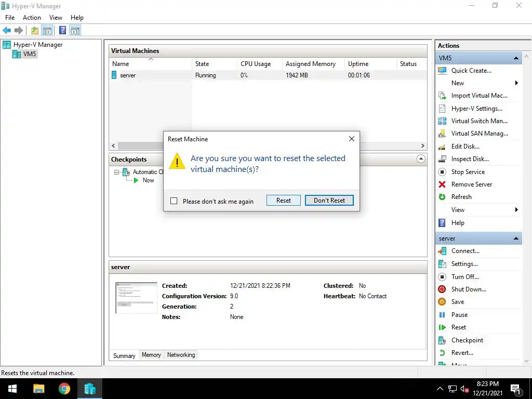Click the State column header

(215, 64)
